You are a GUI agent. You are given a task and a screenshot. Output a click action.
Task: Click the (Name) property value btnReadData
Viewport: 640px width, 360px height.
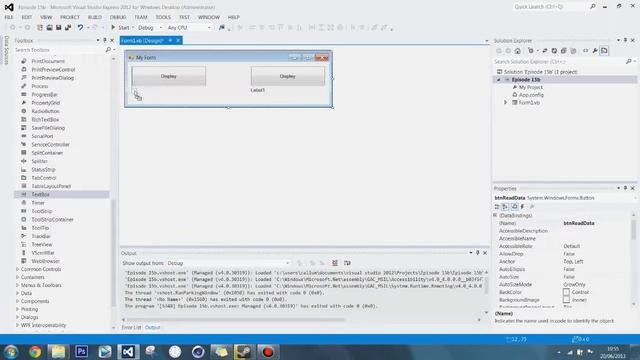pos(579,223)
